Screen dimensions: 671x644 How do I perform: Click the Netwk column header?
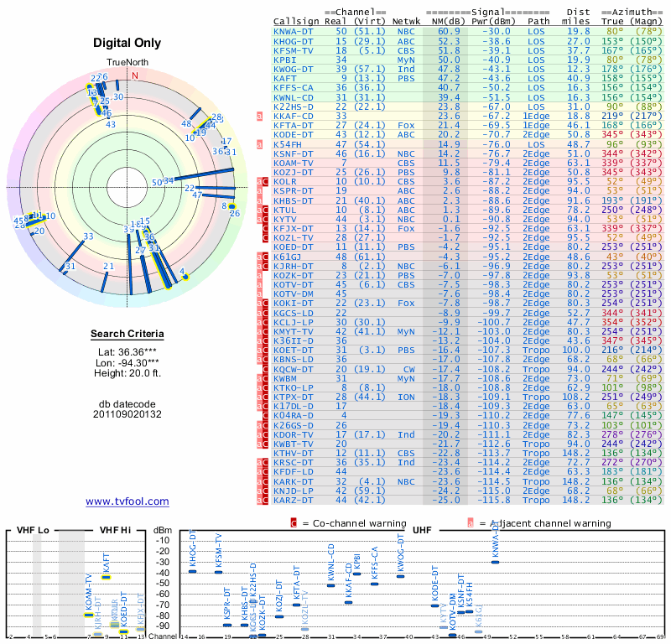pos(407,22)
